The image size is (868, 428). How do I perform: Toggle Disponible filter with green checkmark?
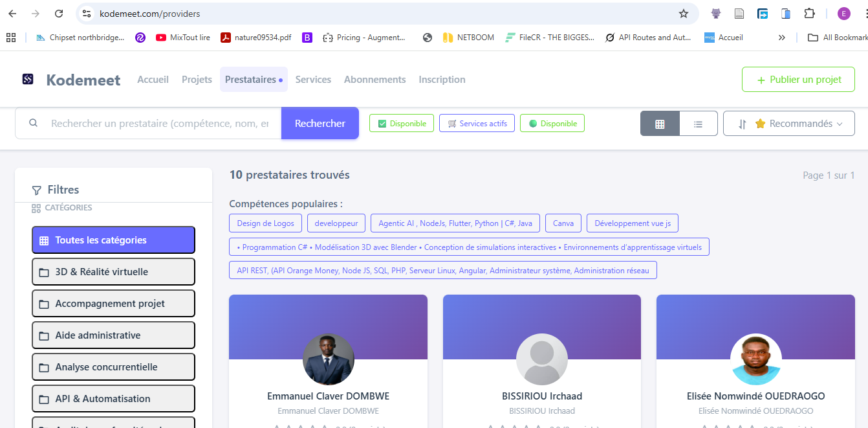pos(402,124)
